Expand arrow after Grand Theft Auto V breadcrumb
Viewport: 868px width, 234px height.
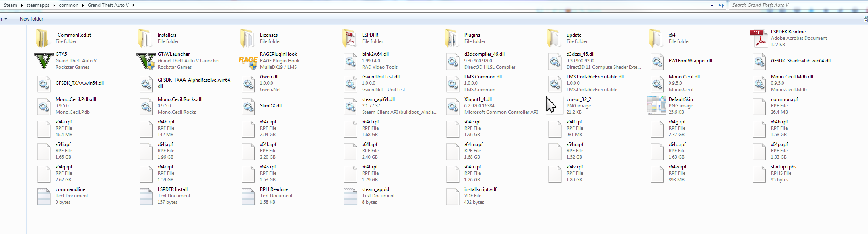pyautogui.click(x=133, y=5)
